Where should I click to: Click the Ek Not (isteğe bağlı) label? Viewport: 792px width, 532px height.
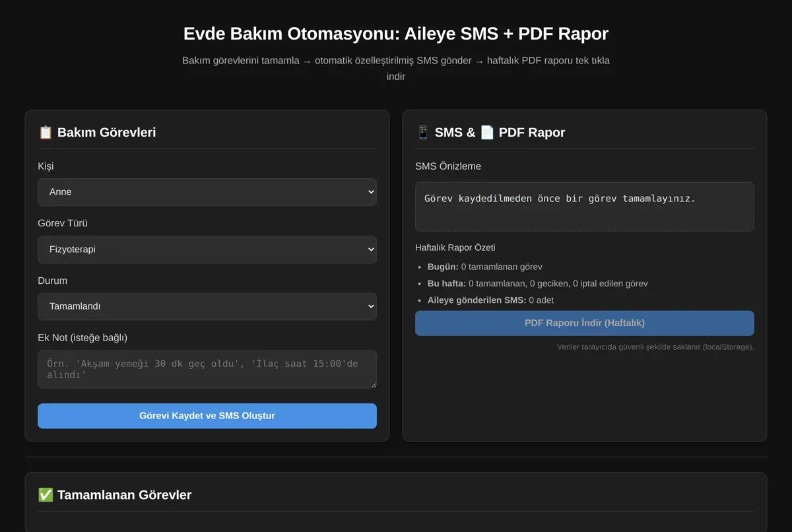(82, 337)
